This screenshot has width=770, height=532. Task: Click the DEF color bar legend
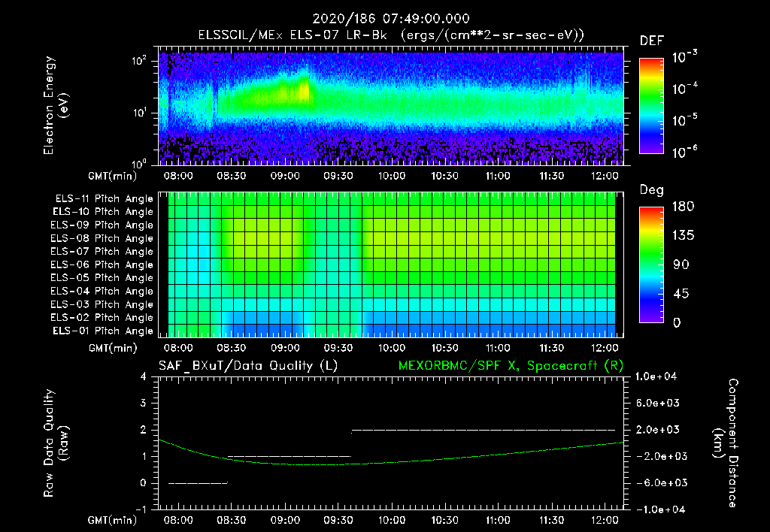pyautogui.click(x=651, y=105)
